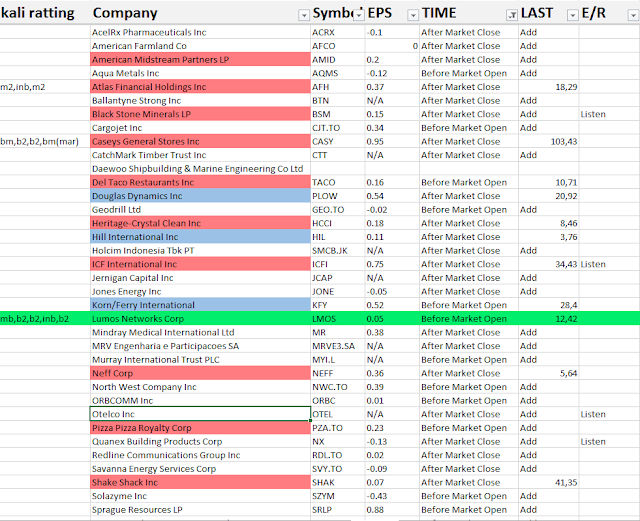Viewport: 640px width, 521px height.
Task: Open the active TIME column filter
Action: (512, 15)
